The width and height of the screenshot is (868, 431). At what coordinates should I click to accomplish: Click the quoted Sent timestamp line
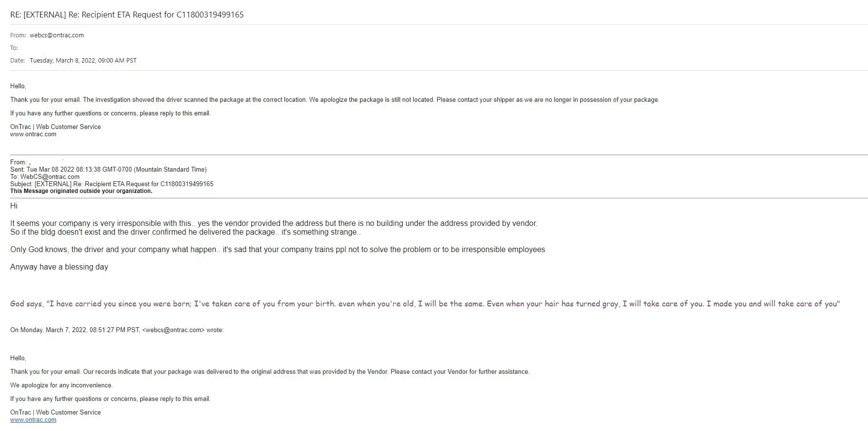click(108, 170)
